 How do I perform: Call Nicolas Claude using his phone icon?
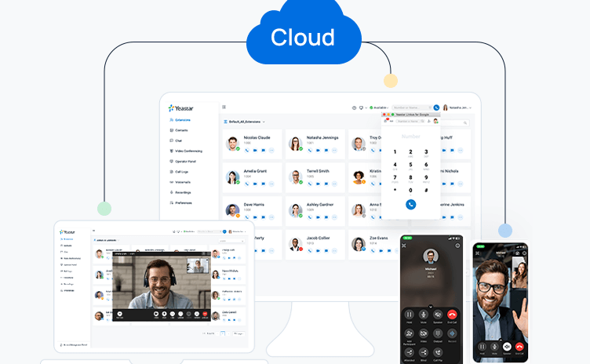click(x=247, y=150)
